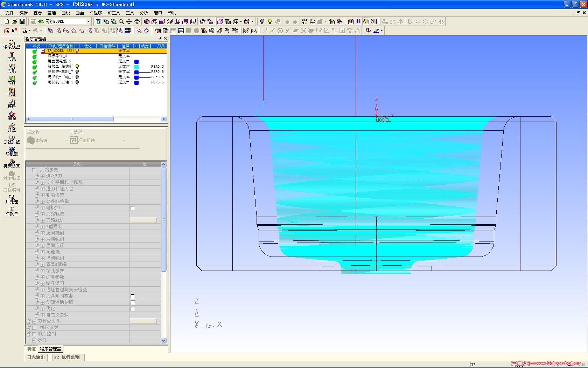Screen dimensions: 588x368
Task: Click the value button in 刀具&&夹头 row
Action: [143, 321]
